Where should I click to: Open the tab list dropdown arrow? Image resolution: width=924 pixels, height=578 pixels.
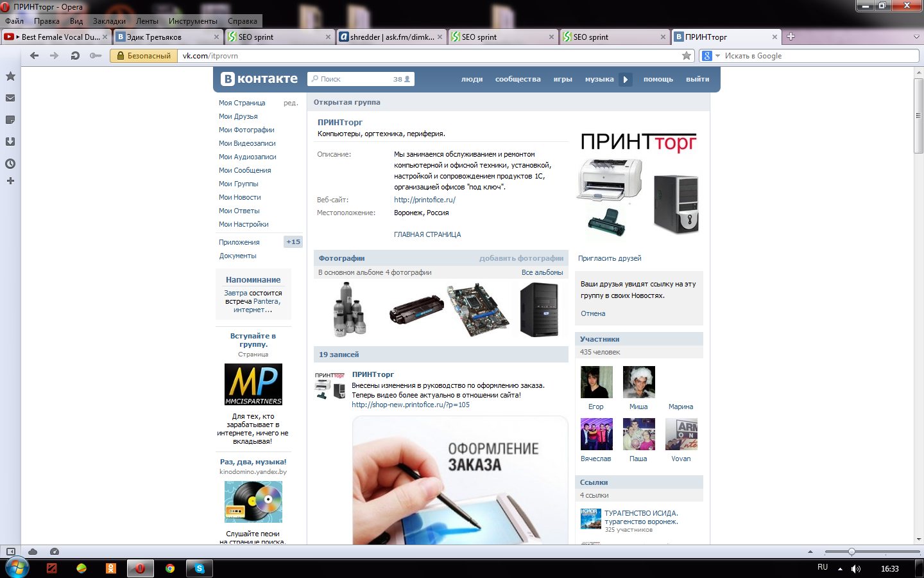click(916, 37)
